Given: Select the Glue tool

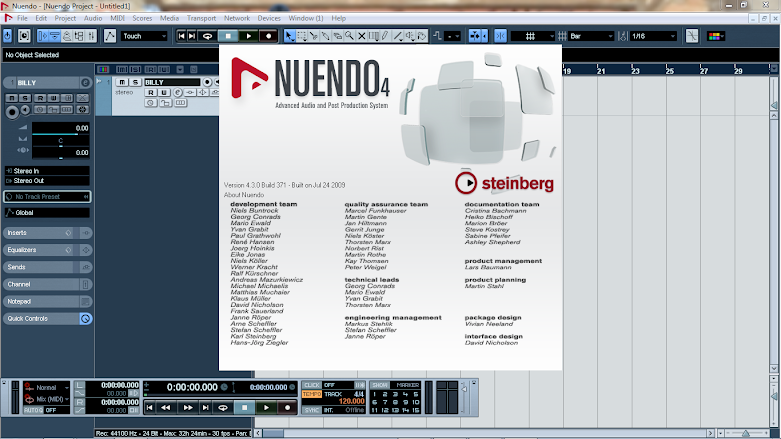Looking at the screenshot, I should coord(326,36).
